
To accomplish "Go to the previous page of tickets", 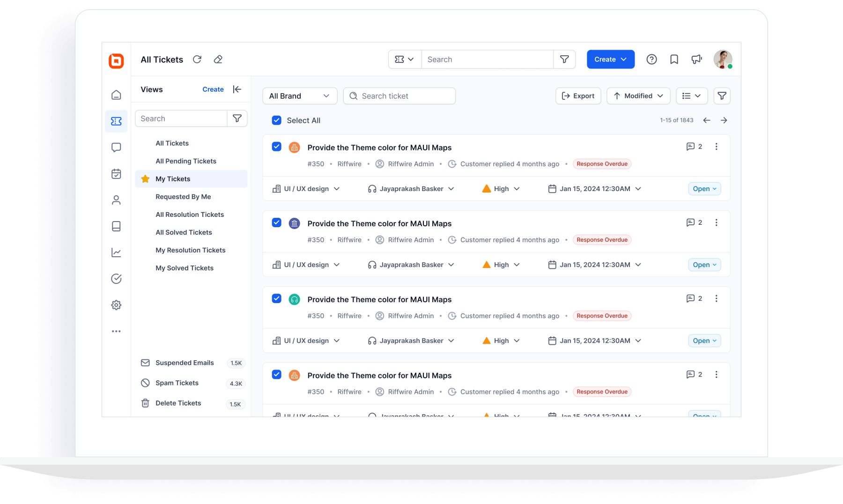I will coord(707,120).
